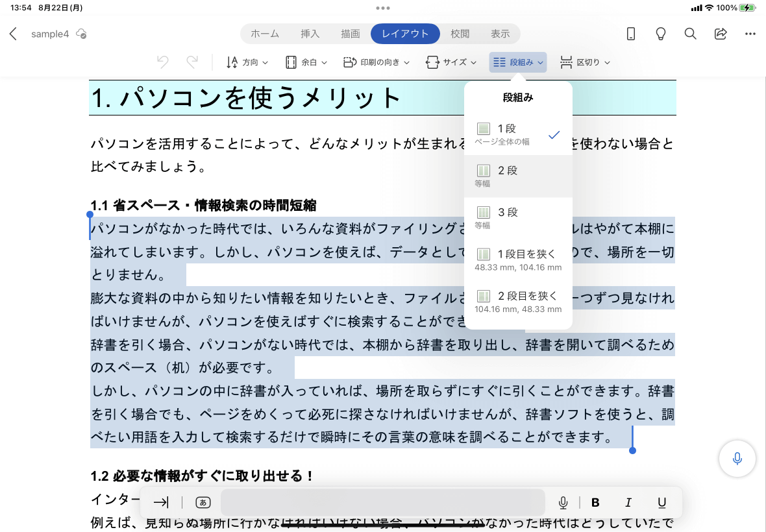This screenshot has width=766, height=532.
Task: Open the 区切り breaks dropdown
Action: pos(585,62)
